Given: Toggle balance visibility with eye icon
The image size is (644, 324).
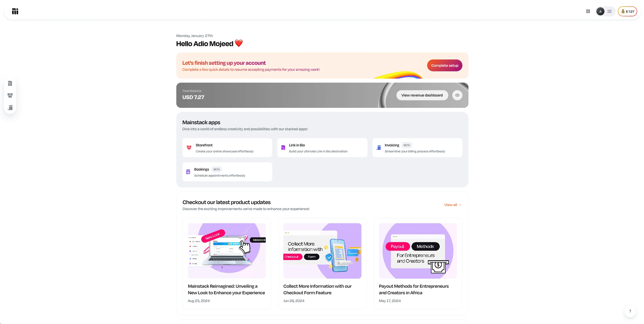Looking at the screenshot, I should [457, 95].
